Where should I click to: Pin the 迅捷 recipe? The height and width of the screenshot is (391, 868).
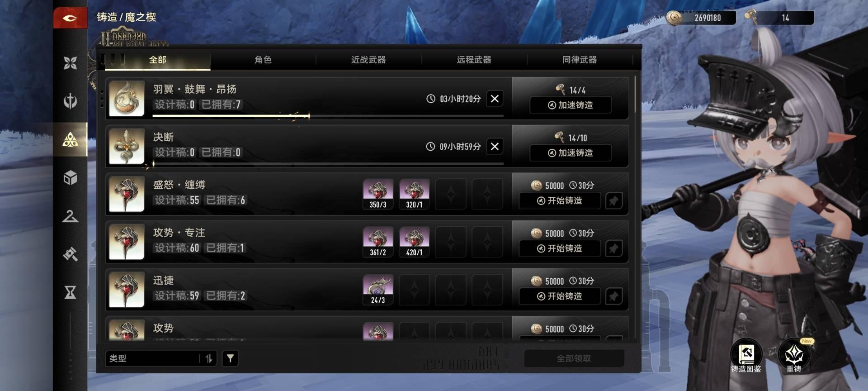tap(614, 296)
